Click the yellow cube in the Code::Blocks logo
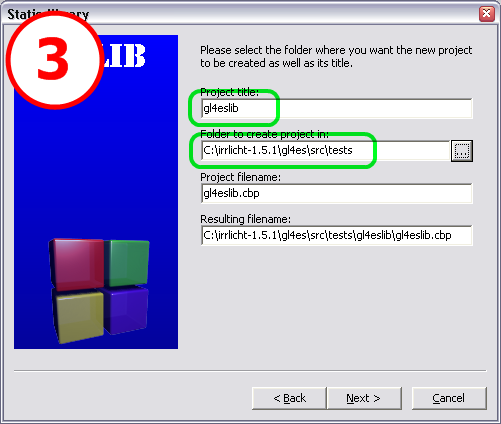The height and width of the screenshot is (424, 501). (78, 315)
